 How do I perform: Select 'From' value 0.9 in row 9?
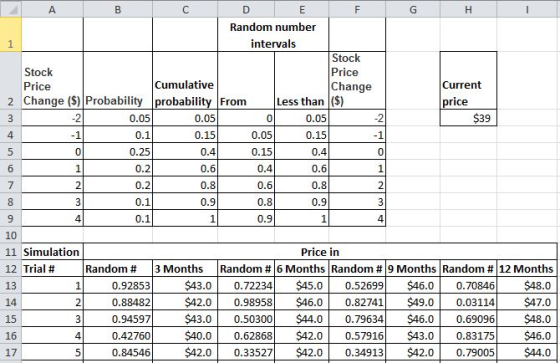pos(246,218)
